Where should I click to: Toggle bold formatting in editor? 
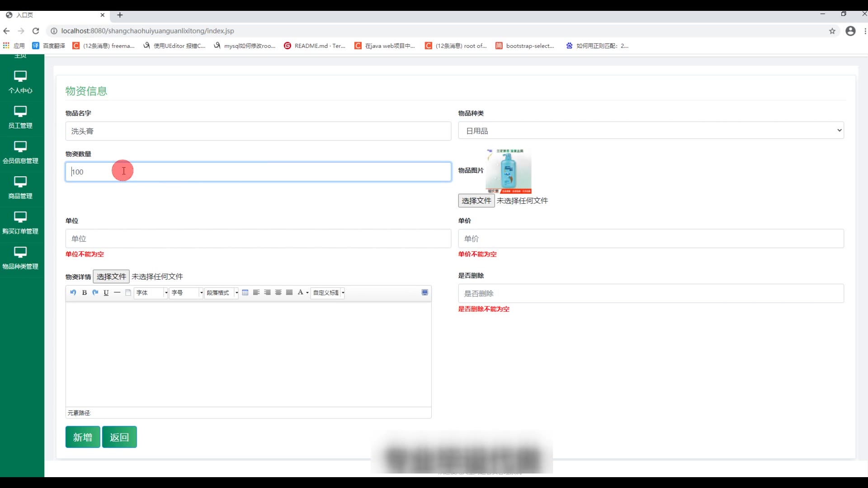pos(84,293)
